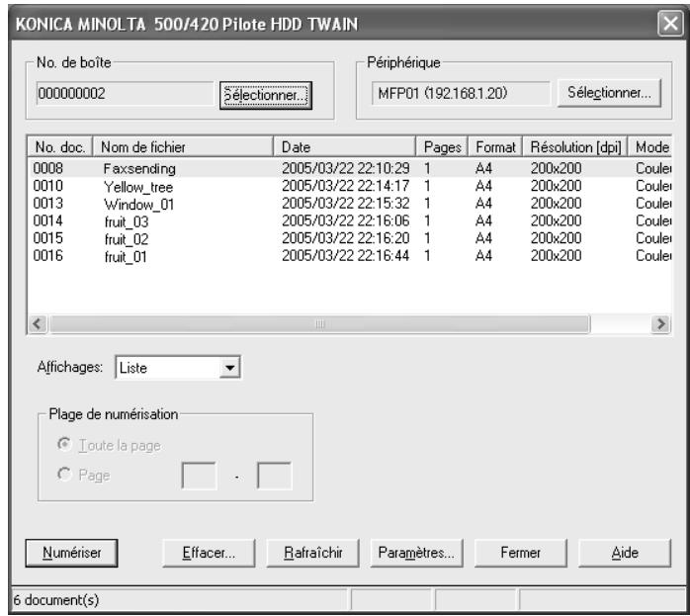Viewport: 690px width, 616px height.
Task: Select the Yellow_tree document
Action: click(x=138, y=187)
